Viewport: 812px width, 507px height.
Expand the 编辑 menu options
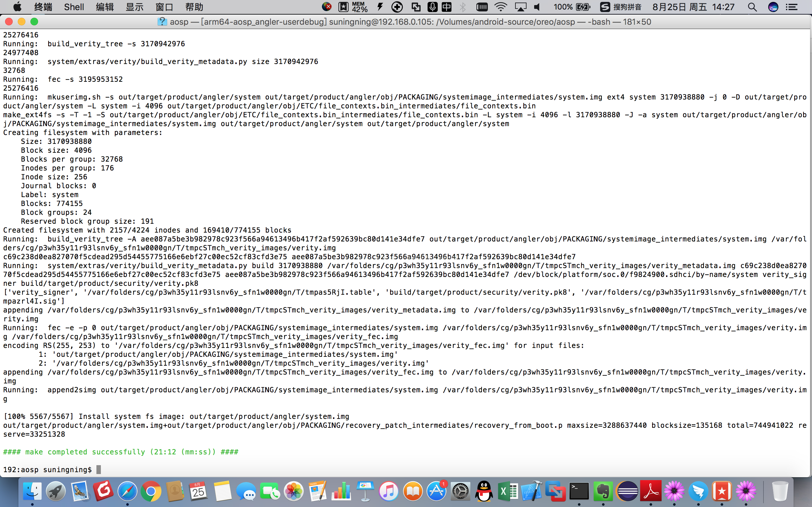click(x=103, y=6)
